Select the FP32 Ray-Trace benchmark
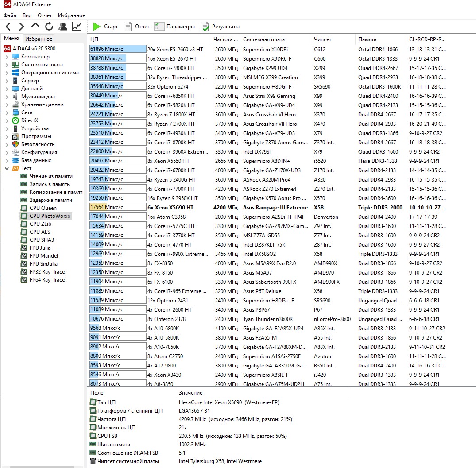Image resolution: width=476 pixels, height=468 pixels. [47, 271]
